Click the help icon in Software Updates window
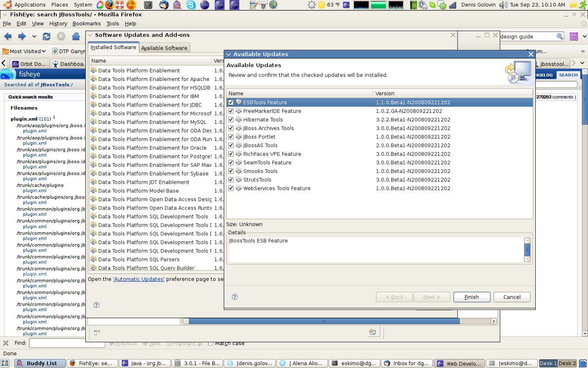This screenshot has width=588, height=368. coord(96,305)
